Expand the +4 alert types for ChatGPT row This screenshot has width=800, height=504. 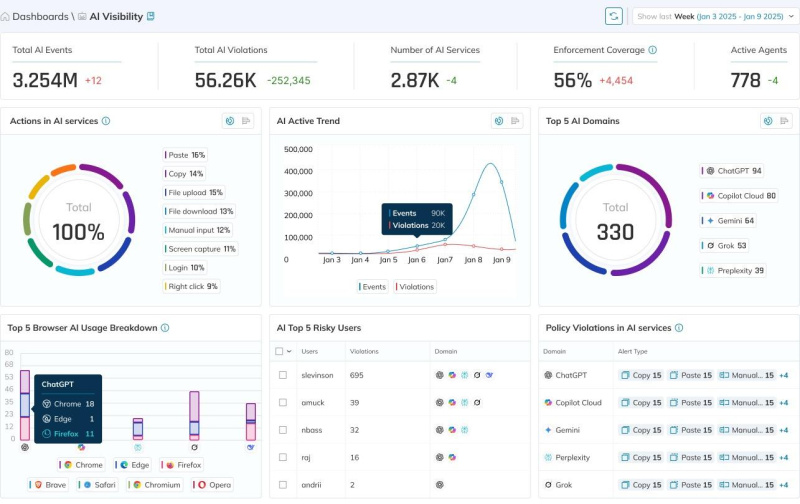click(x=784, y=375)
